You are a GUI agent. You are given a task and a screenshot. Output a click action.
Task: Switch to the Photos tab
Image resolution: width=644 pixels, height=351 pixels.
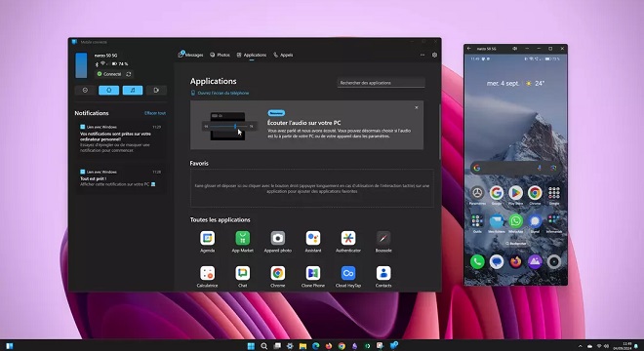221,55
